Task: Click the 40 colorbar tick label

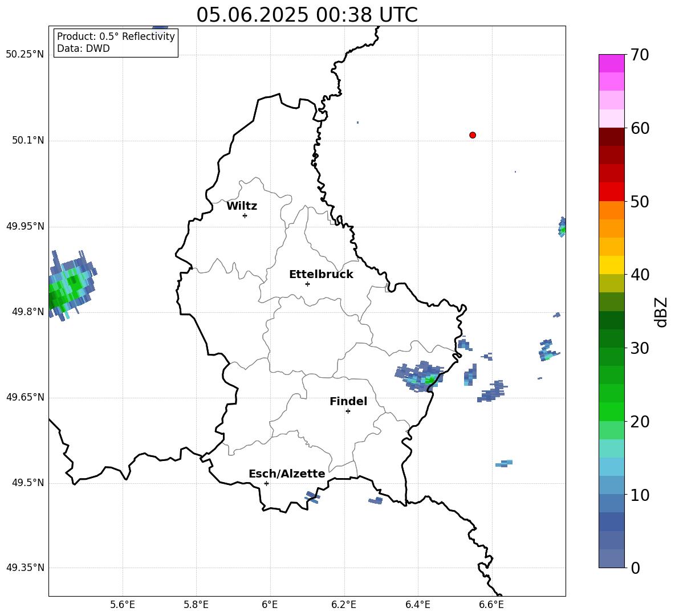Action: pos(639,275)
